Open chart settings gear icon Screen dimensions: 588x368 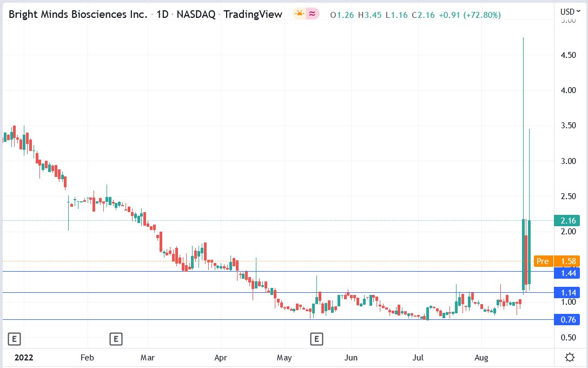(569, 357)
